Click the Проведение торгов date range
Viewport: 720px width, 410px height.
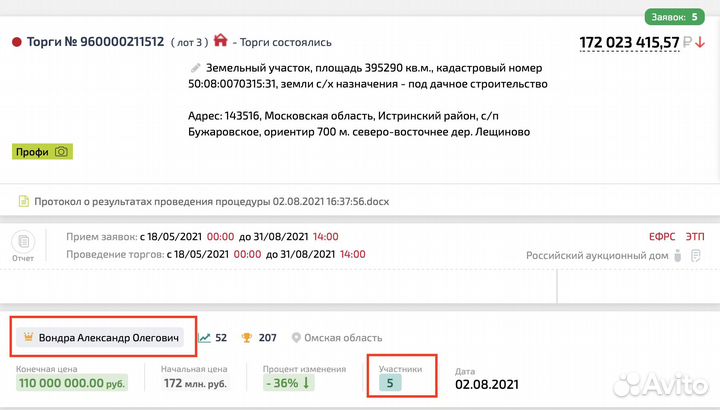[x=216, y=254]
